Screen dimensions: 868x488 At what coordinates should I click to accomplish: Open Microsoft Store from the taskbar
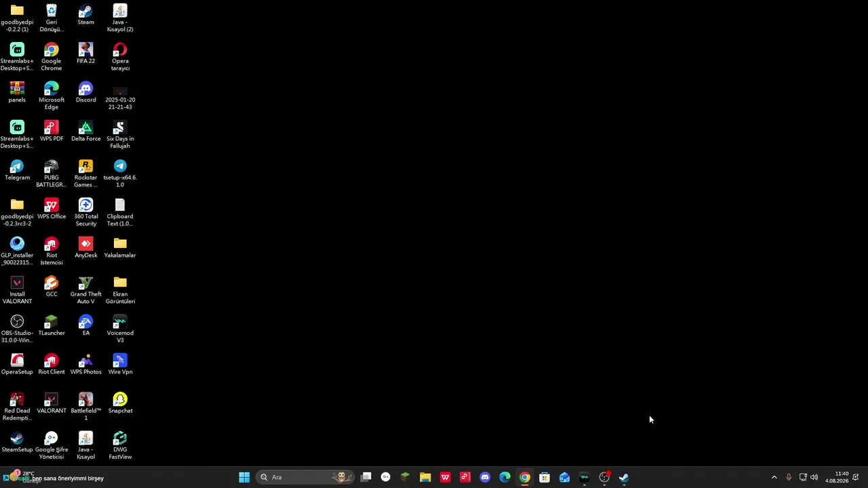(545, 477)
